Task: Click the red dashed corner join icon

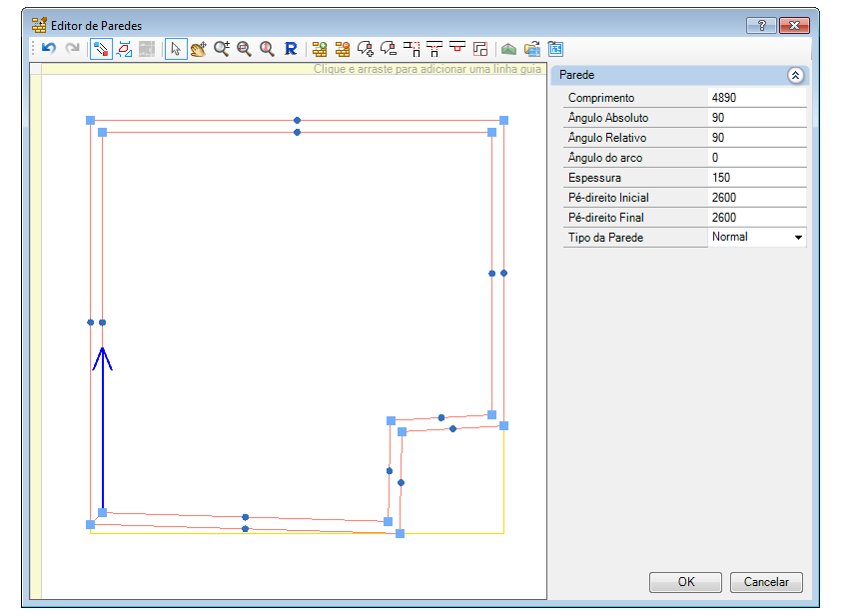Action: click(412, 49)
